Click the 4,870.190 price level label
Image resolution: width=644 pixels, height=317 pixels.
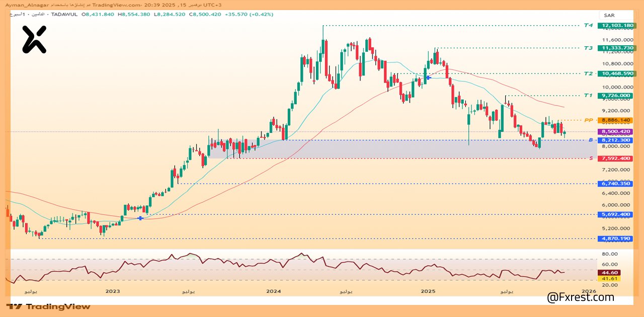(616, 239)
